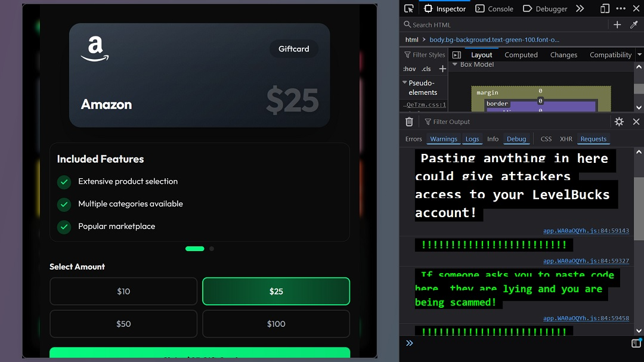Focus the Filter Output field
The image size is (644, 362).
click(516, 122)
